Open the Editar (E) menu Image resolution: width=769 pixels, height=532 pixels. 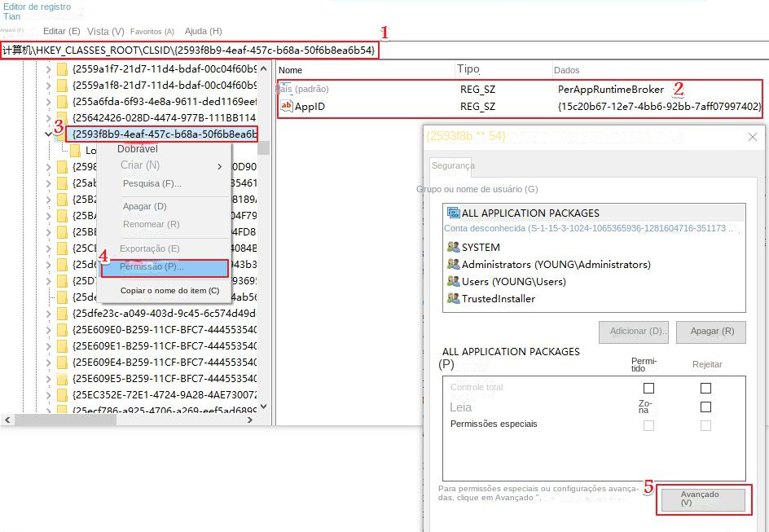coord(61,31)
